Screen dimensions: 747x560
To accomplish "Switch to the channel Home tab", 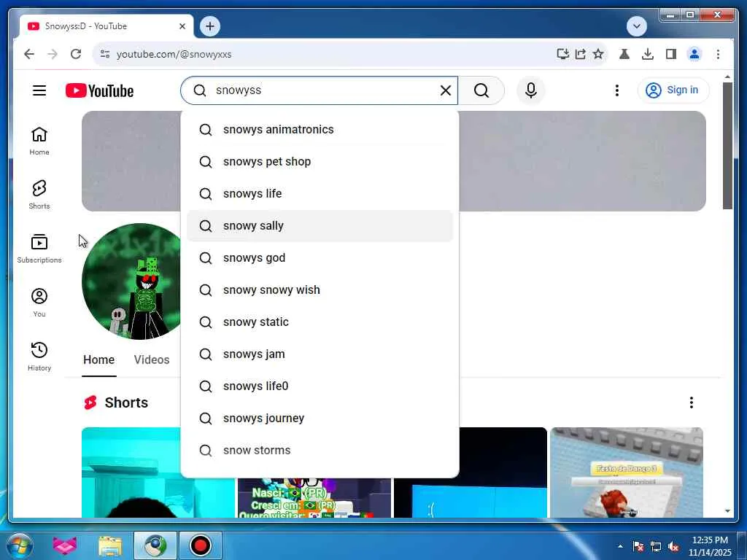I will pyautogui.click(x=98, y=360).
